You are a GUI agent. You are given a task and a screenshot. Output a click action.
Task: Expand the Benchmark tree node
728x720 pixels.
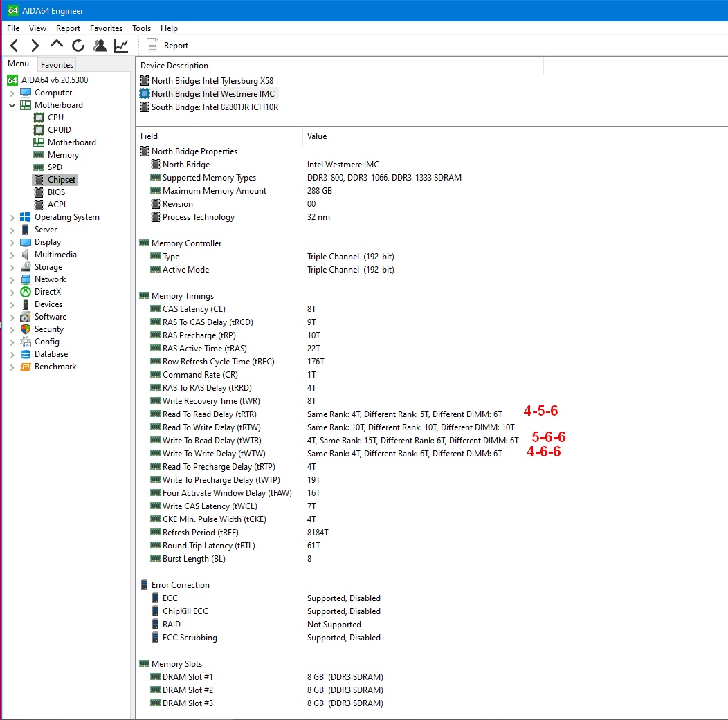(x=12, y=367)
